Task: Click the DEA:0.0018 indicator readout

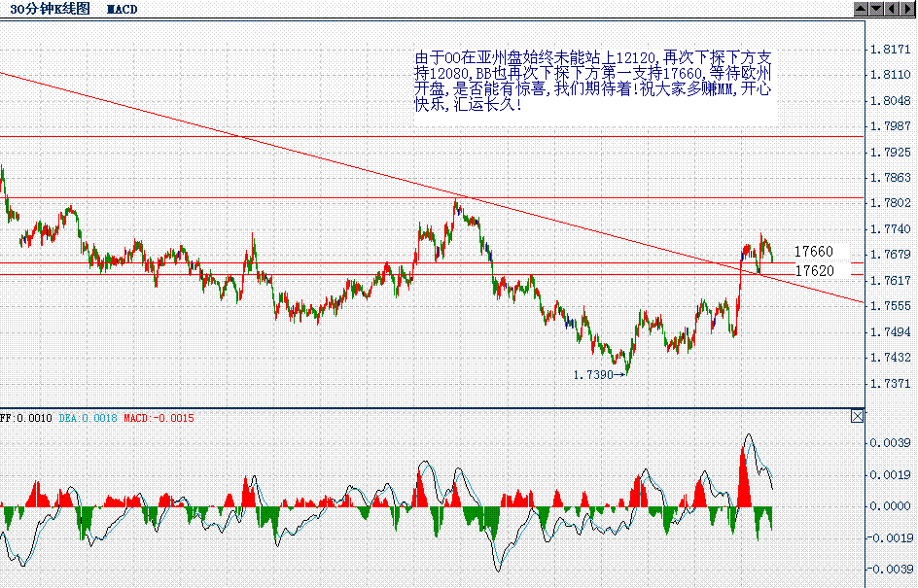Action: point(88,418)
